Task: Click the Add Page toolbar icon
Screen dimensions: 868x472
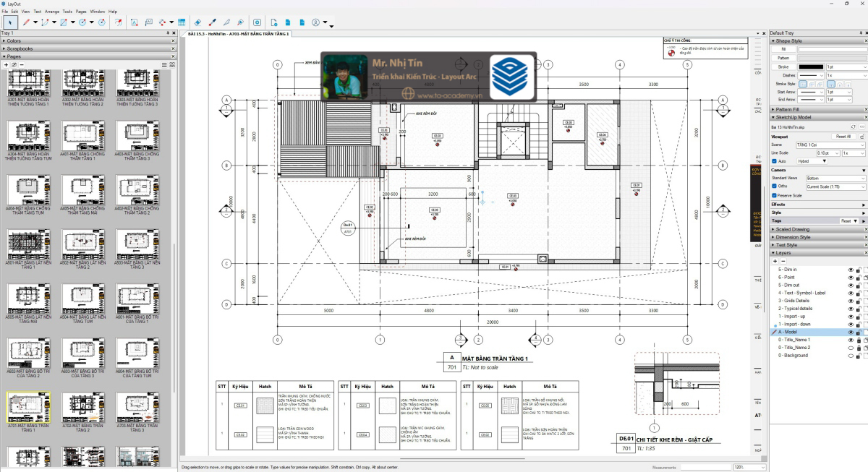Action: [x=274, y=22]
